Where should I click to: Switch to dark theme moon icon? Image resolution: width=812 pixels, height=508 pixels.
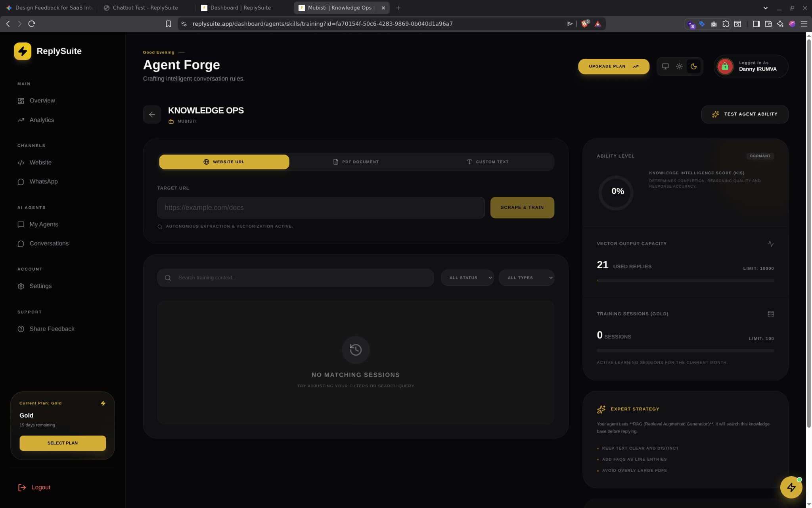coord(693,66)
